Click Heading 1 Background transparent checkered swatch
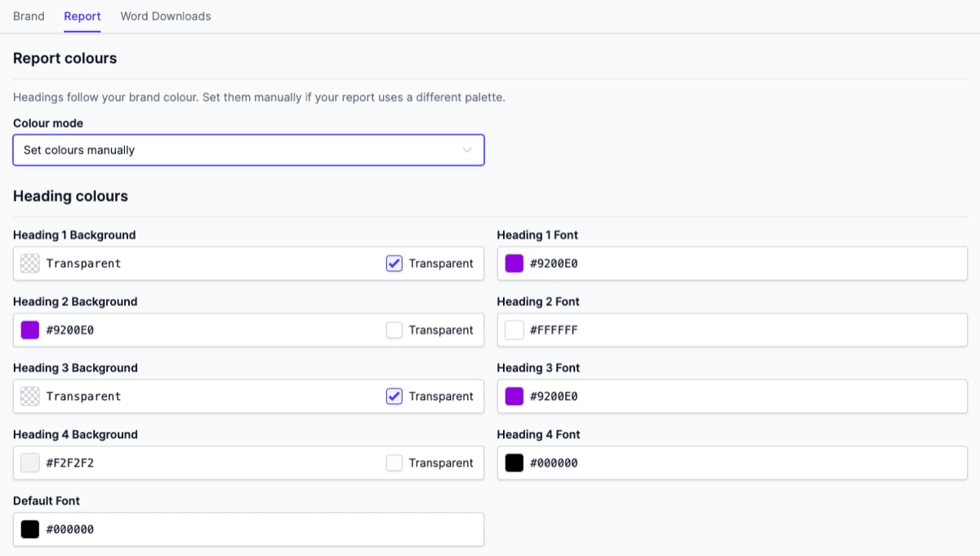 point(30,263)
